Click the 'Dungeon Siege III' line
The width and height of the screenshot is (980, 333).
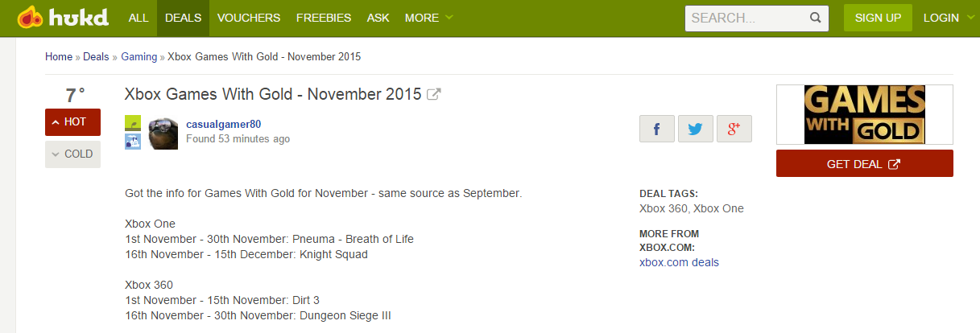tap(258, 315)
